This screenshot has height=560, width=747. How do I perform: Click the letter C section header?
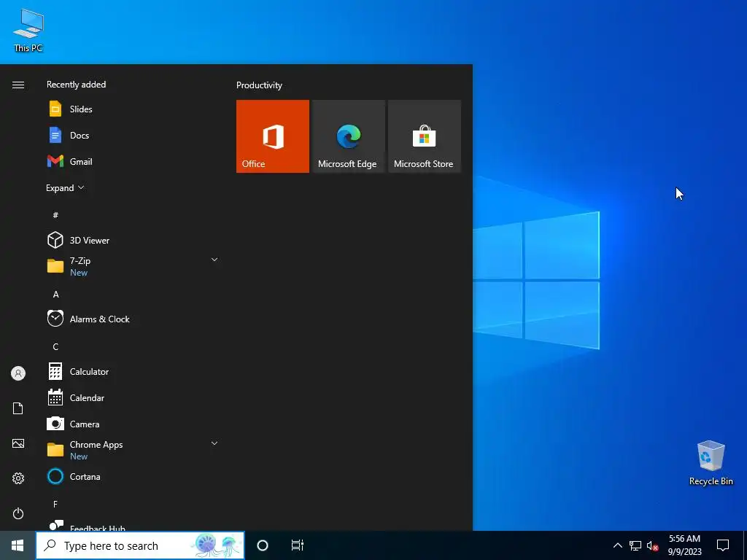point(55,346)
